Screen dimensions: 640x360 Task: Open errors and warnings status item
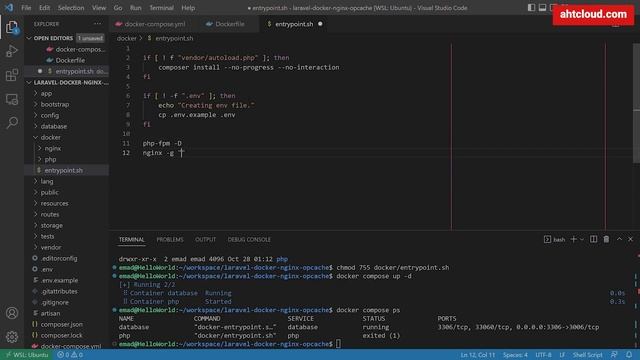[x=70, y=355]
